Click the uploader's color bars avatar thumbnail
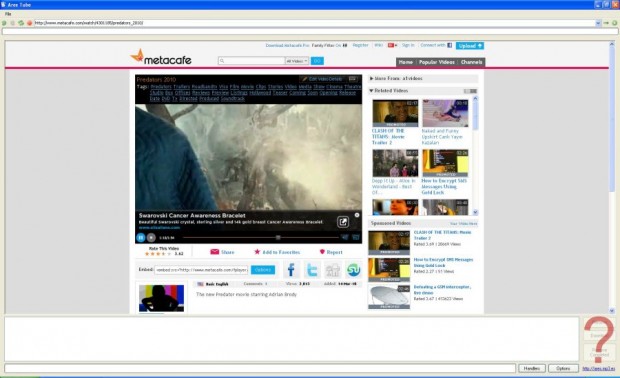Screen dimensions: 620x378 click(x=161, y=299)
